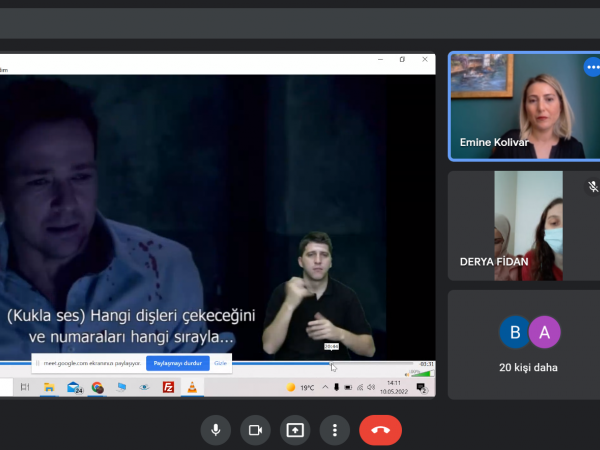
Task: Open the Mail app with 24 badge
Action: (74, 387)
